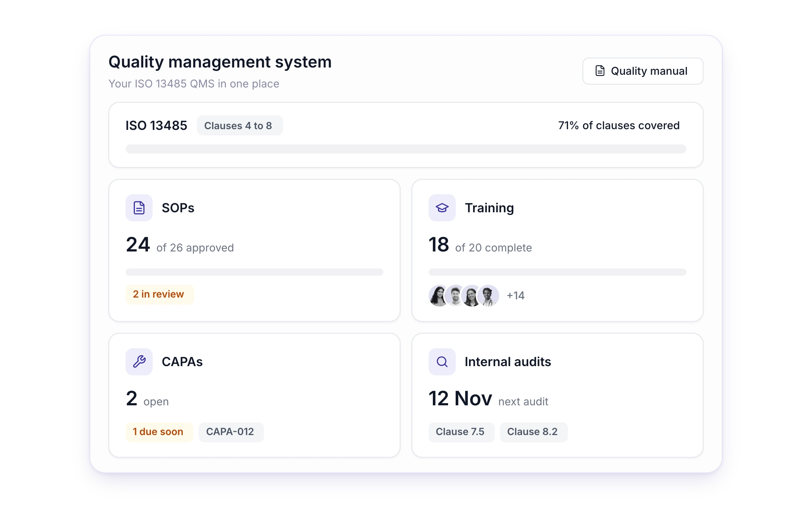The height and width of the screenshot is (508, 812).
Task: Click the ISO 13485 heading
Action: pyautogui.click(x=156, y=126)
